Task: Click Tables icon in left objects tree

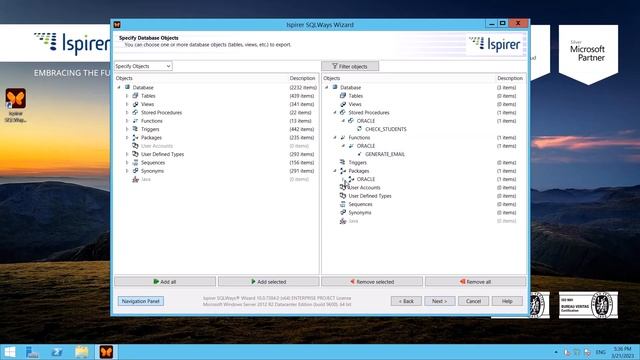Action: 136,96
